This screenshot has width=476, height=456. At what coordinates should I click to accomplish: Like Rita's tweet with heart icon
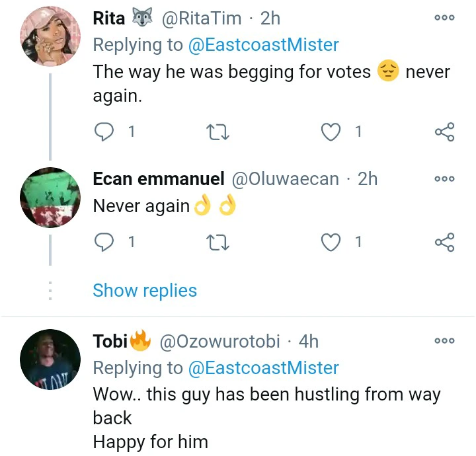tap(330, 132)
